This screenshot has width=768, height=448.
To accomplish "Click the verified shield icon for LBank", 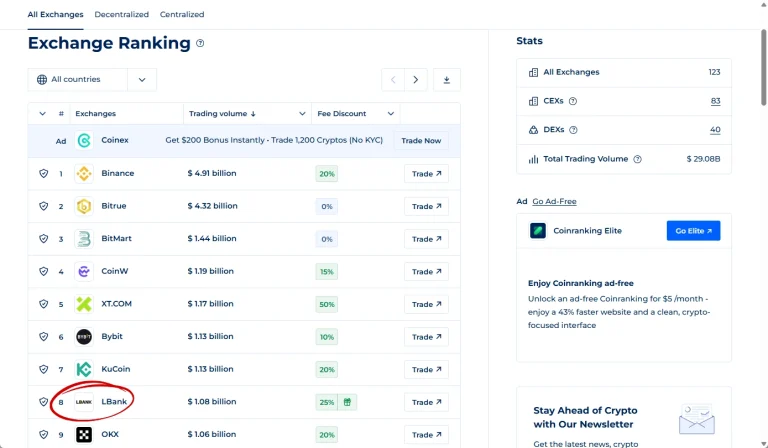I will [44, 402].
